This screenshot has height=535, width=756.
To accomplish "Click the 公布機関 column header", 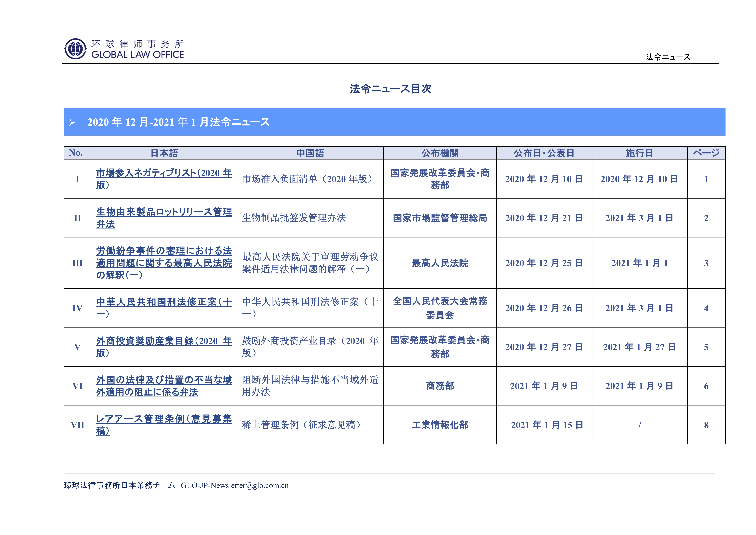I will pos(440,153).
